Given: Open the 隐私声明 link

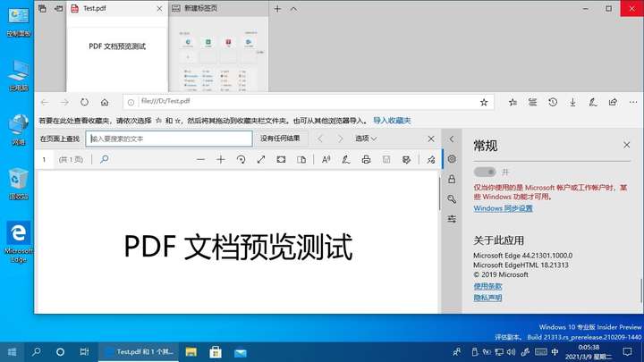Looking at the screenshot, I should click(487, 298).
